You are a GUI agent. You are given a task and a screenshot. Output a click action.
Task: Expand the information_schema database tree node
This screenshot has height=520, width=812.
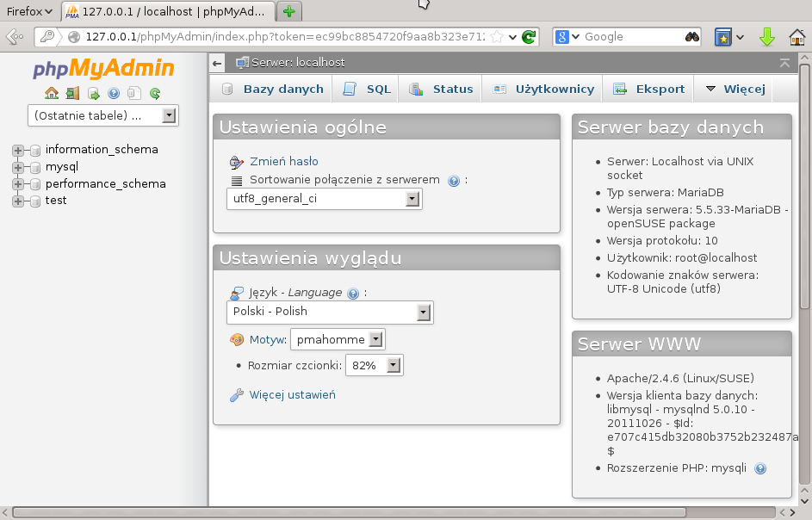pyautogui.click(x=17, y=150)
